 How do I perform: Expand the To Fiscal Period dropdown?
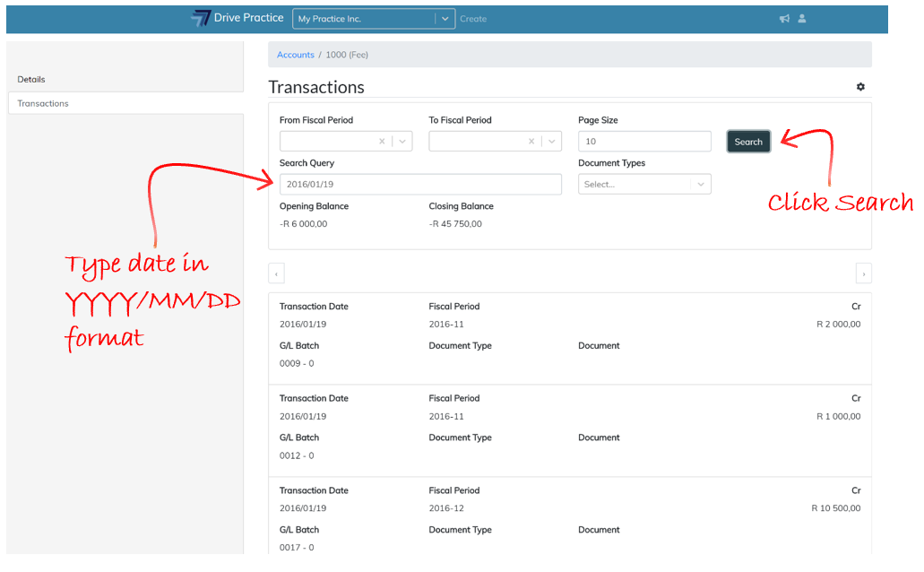552,142
